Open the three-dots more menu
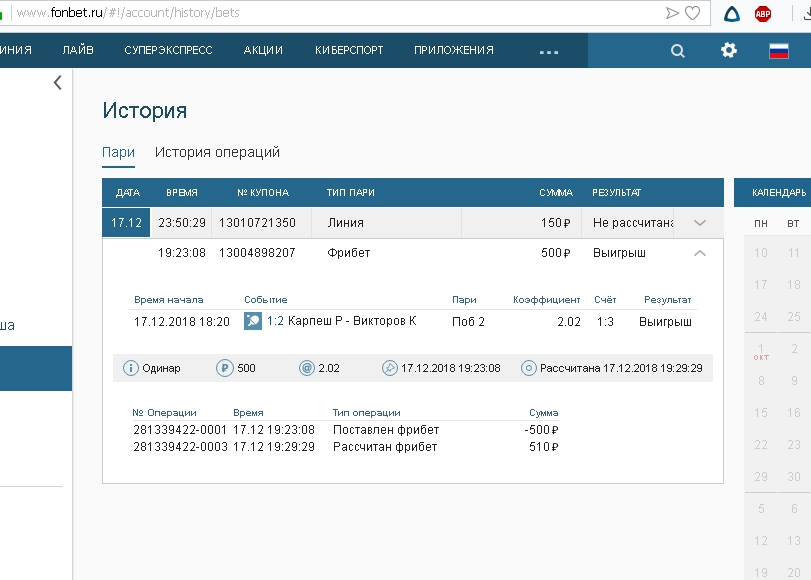The width and height of the screenshot is (811, 580). coord(548,51)
